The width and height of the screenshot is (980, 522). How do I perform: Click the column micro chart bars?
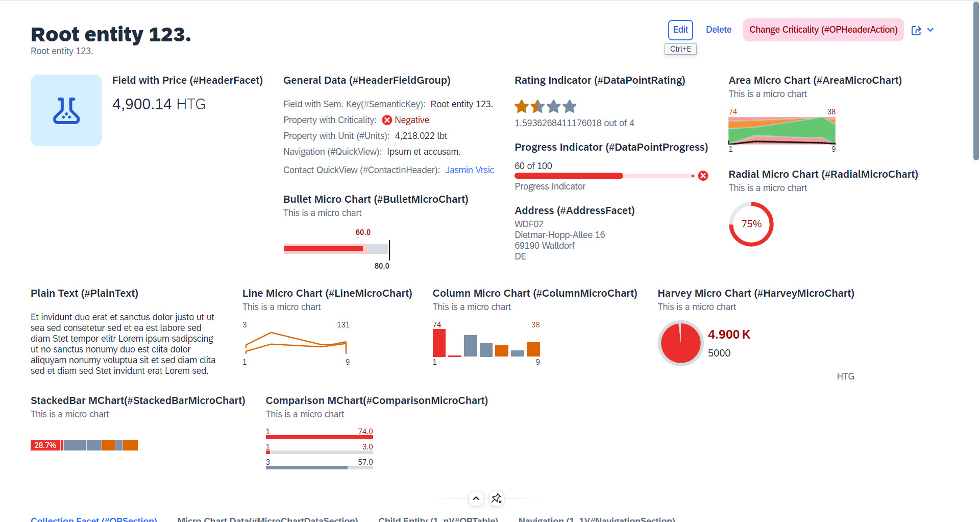[x=486, y=343]
